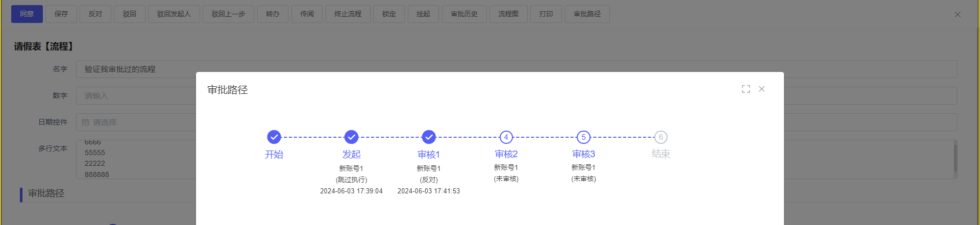Click step 4 circle for 审核2
Viewport: 980px width, 225px height.
click(506, 137)
